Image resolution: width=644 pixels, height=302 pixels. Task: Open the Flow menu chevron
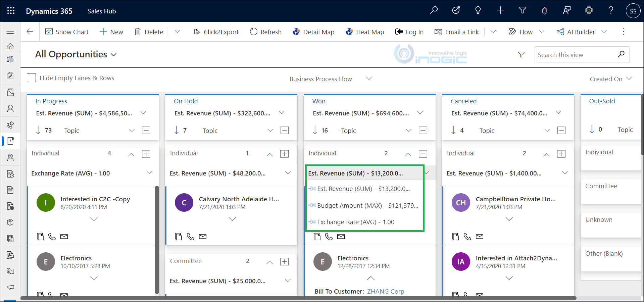click(542, 32)
